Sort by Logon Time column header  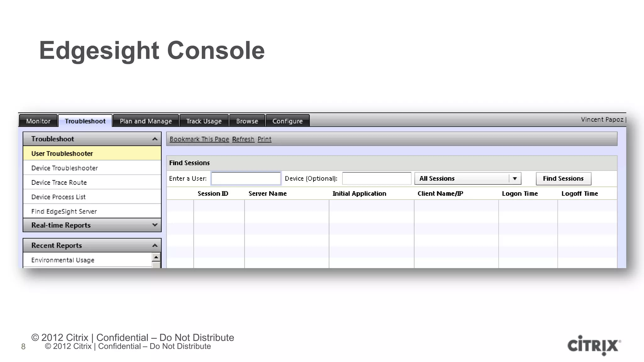[x=520, y=194]
